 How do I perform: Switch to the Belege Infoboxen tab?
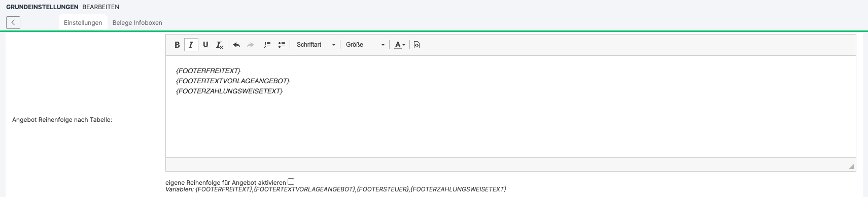point(137,23)
